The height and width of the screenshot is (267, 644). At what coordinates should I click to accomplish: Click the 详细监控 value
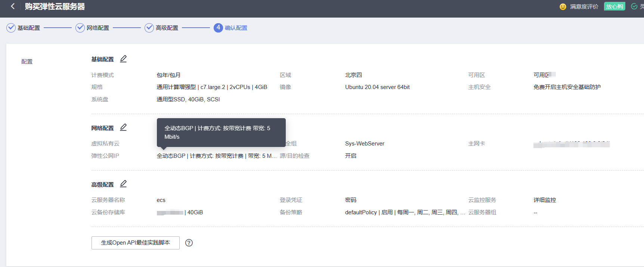(x=545, y=200)
